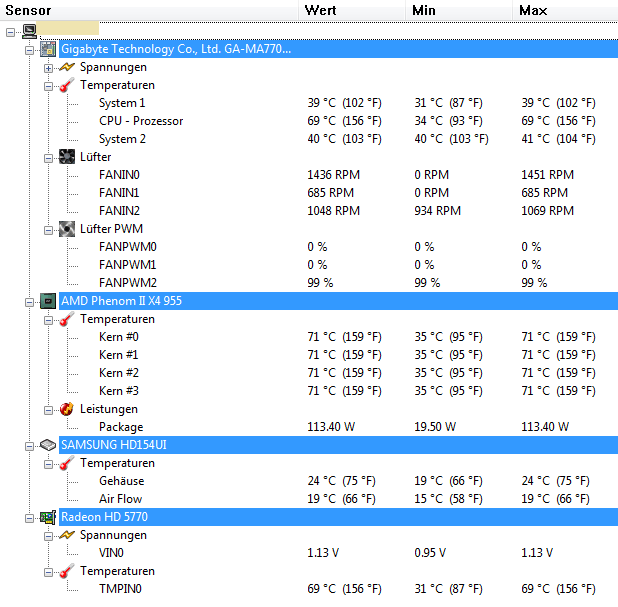Screen dimensions: 618x607
Task: Click the Max column header
Action: pyautogui.click(x=565, y=10)
